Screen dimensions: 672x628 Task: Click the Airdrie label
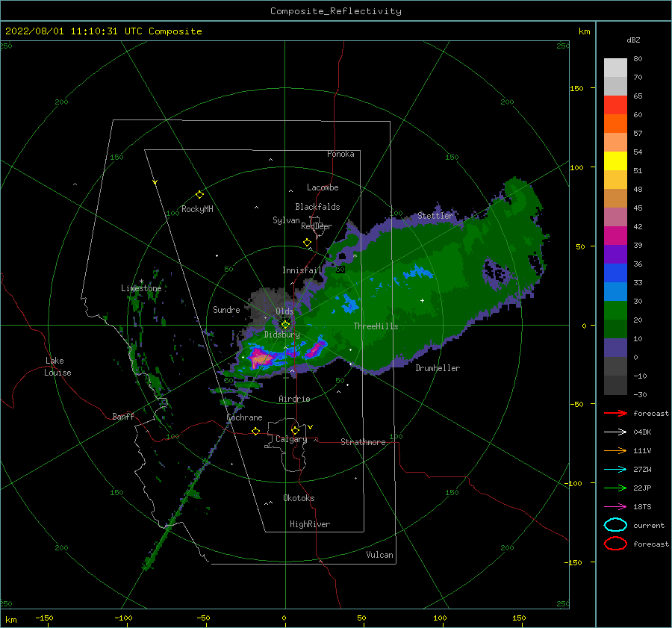pos(294,399)
